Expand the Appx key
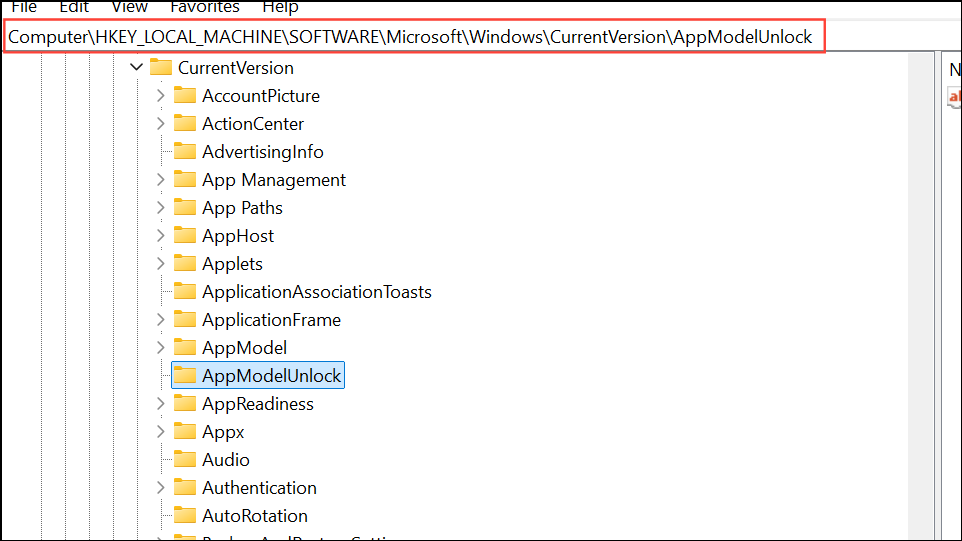Screen dimensions: 962x541 tap(160, 432)
